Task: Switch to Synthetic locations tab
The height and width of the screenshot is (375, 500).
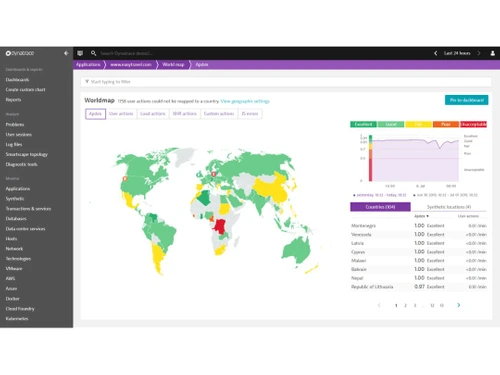Action: [449, 207]
